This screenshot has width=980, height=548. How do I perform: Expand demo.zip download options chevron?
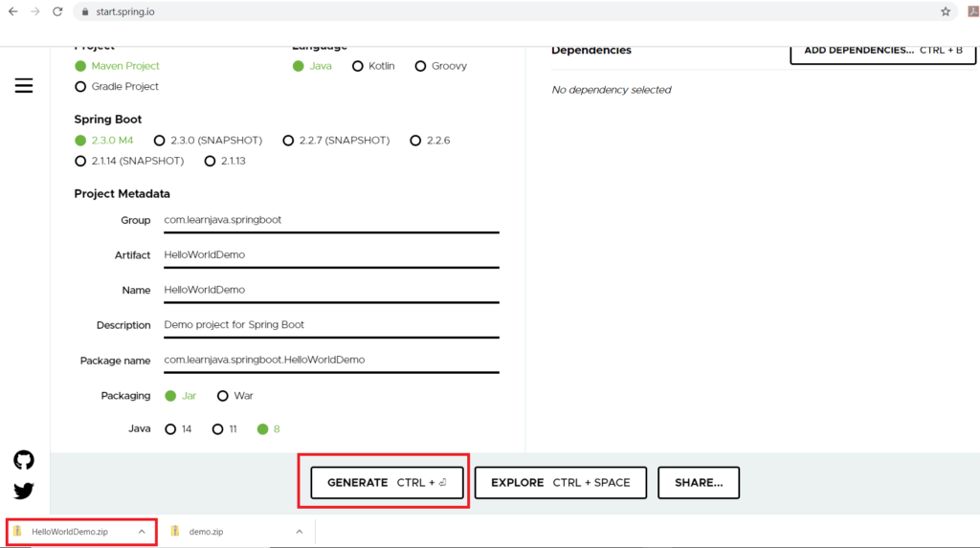(300, 532)
